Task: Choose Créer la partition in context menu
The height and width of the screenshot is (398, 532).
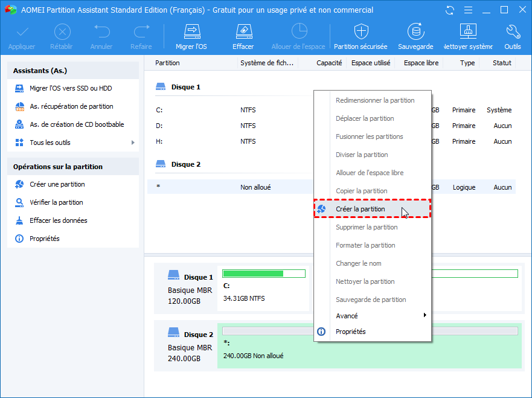Action: (x=373, y=209)
